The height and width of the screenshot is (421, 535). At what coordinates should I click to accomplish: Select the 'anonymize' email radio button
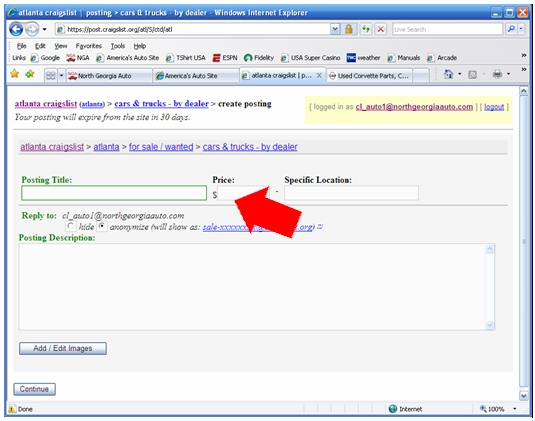click(102, 226)
